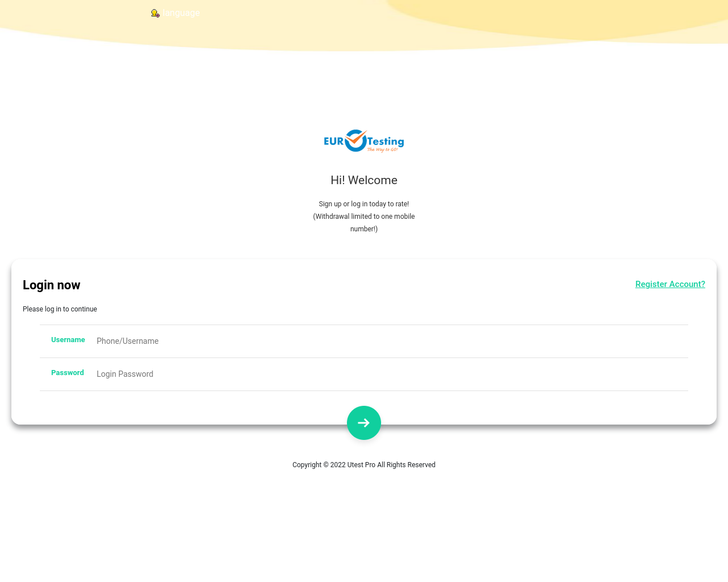Click the Utest Pro copyright footer text

pyautogui.click(x=364, y=465)
